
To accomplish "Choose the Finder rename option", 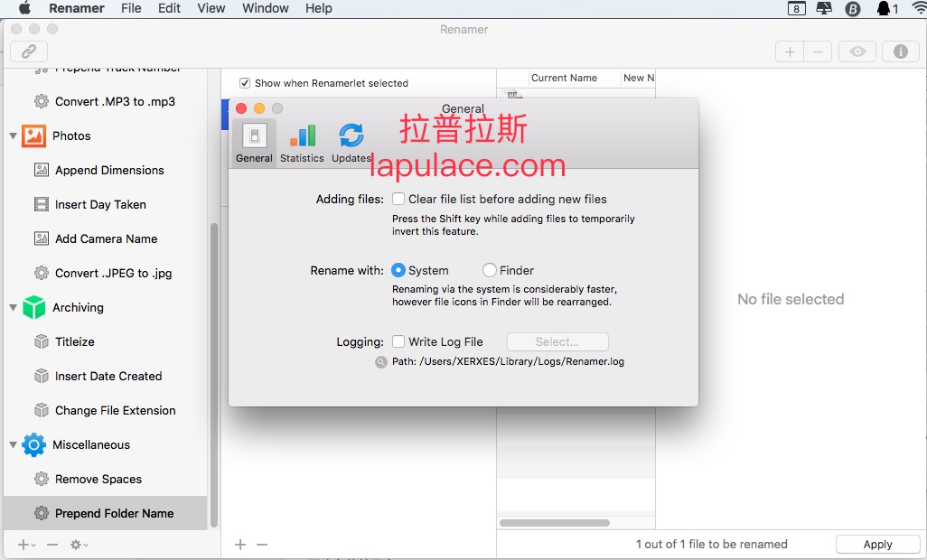I will [489, 271].
